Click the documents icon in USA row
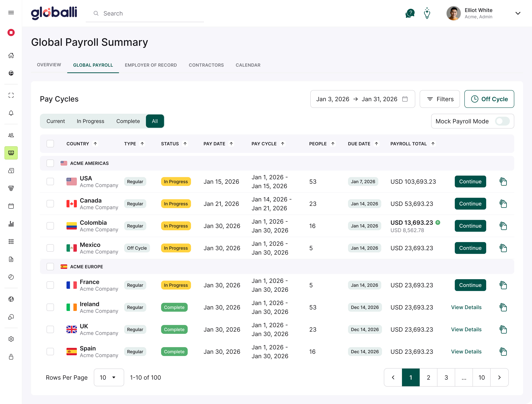The width and height of the screenshot is (532, 404). [503, 182]
